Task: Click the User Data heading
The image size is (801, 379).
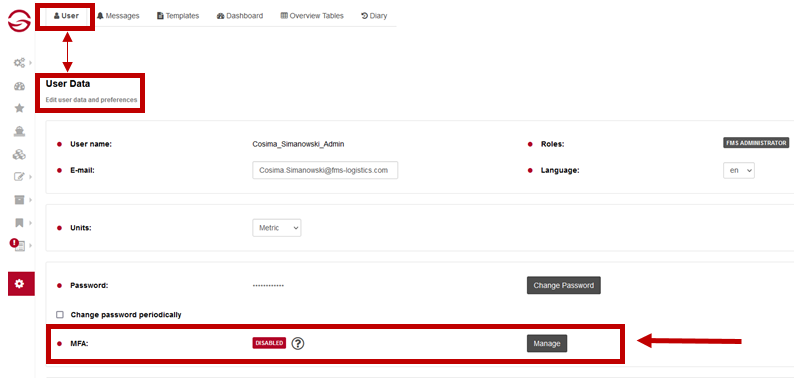Action: click(x=68, y=84)
